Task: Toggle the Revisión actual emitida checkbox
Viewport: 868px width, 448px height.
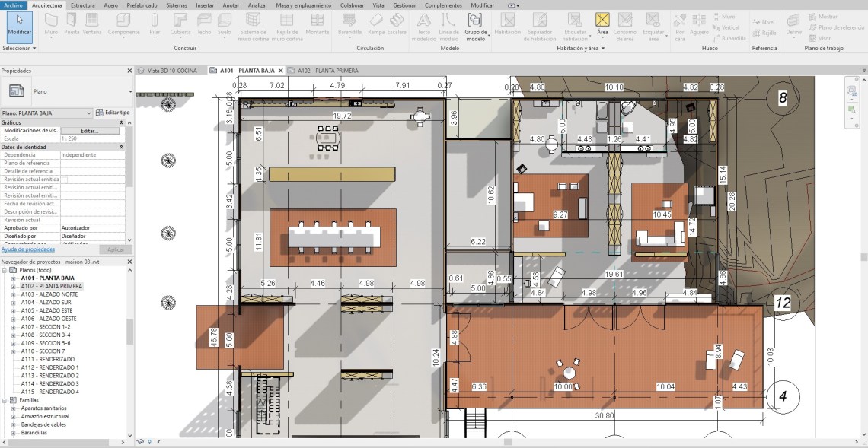Action: pyautogui.click(x=65, y=180)
